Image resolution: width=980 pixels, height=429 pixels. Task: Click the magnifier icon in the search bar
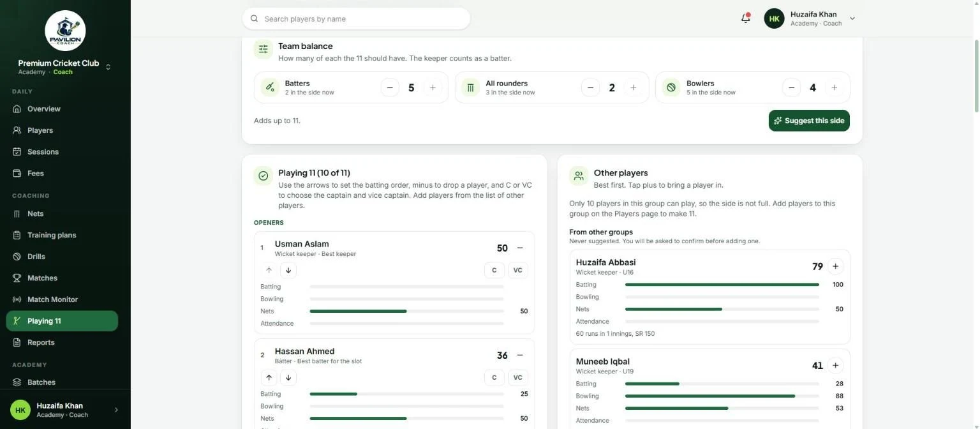(x=254, y=19)
